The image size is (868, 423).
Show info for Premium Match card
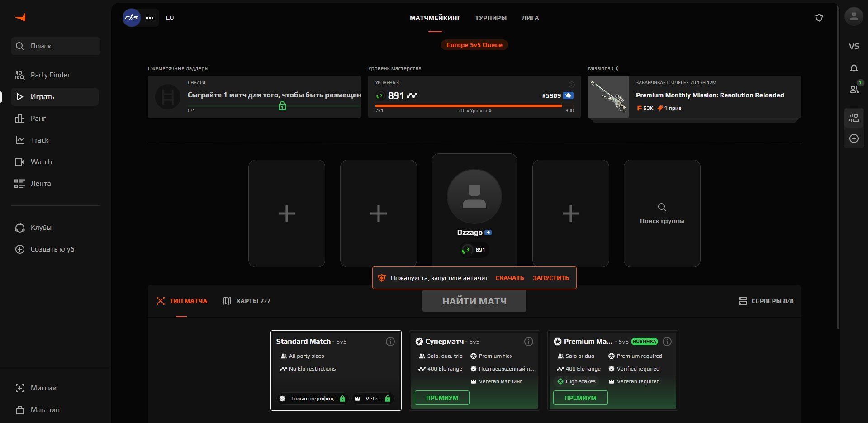pos(667,342)
